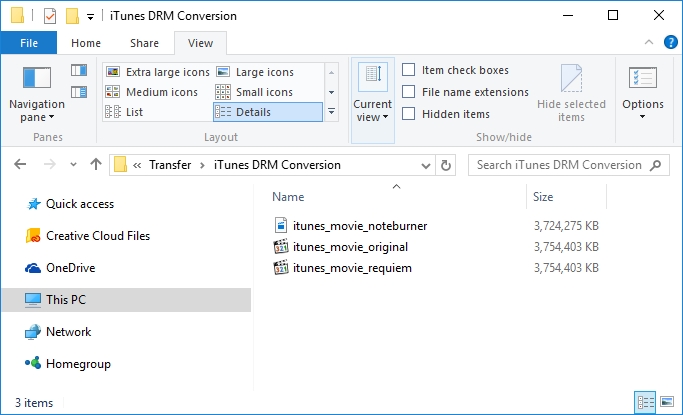Enable Hidden items checkbox
Screen dimensions: 683x415
click(408, 114)
